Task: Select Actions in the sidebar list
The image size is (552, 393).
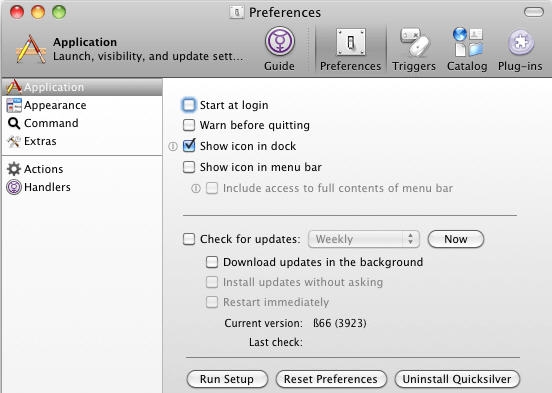Action: [82, 169]
